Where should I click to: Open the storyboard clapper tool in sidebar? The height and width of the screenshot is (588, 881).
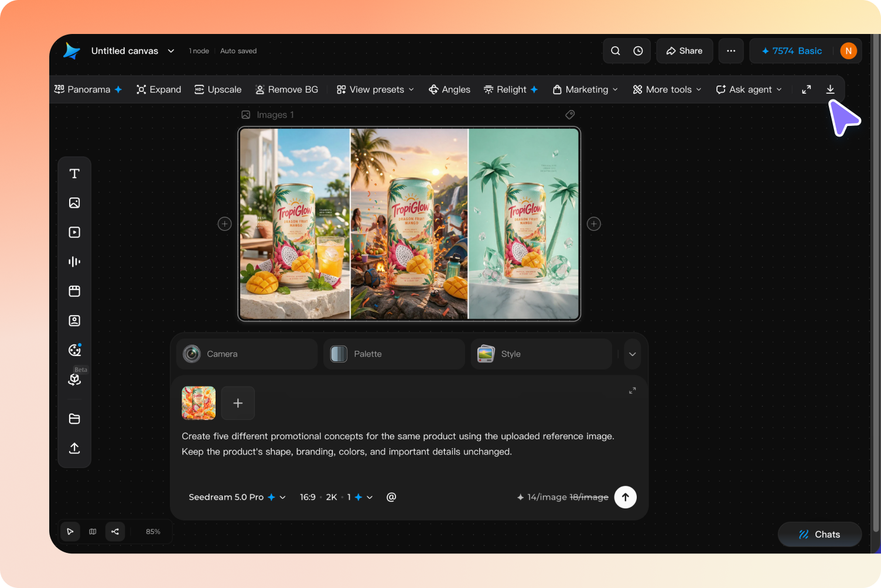pyautogui.click(x=74, y=291)
